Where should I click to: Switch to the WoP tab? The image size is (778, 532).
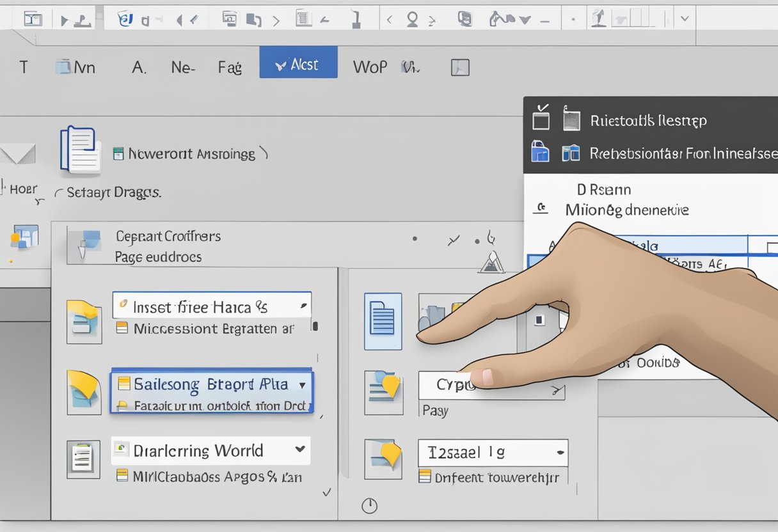[x=370, y=66]
